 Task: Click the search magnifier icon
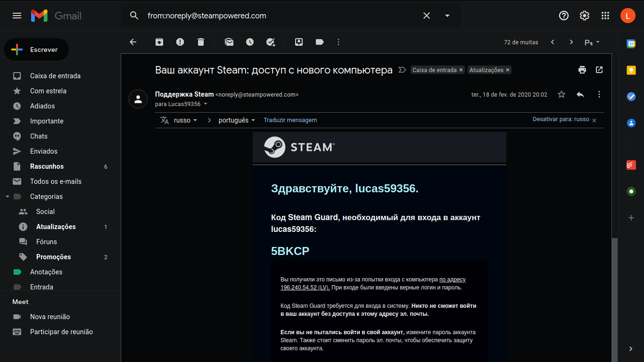[x=134, y=16]
